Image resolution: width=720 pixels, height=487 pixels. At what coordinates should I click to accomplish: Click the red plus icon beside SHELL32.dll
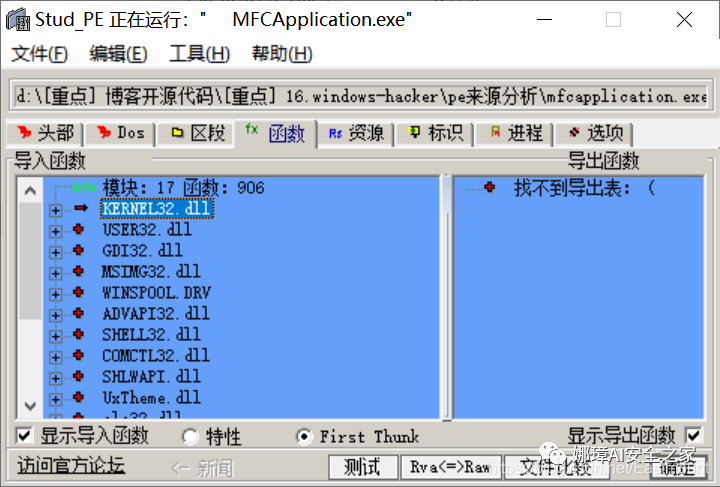pos(79,334)
